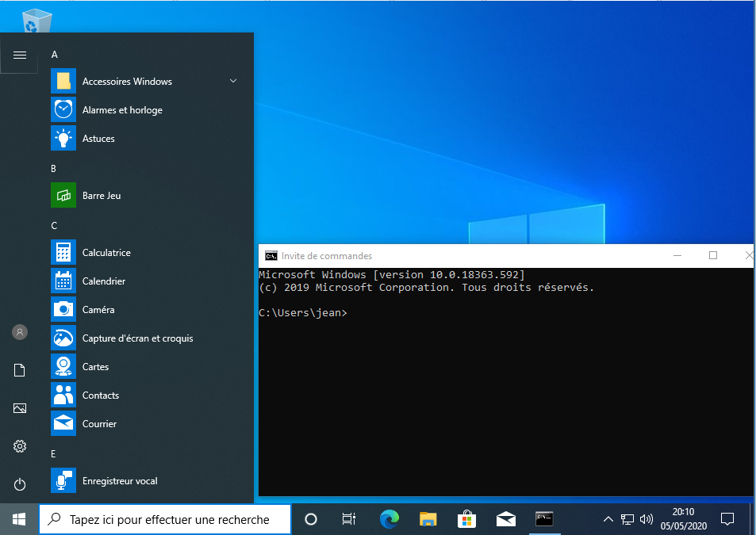Jump to letter A section header

(x=55, y=55)
